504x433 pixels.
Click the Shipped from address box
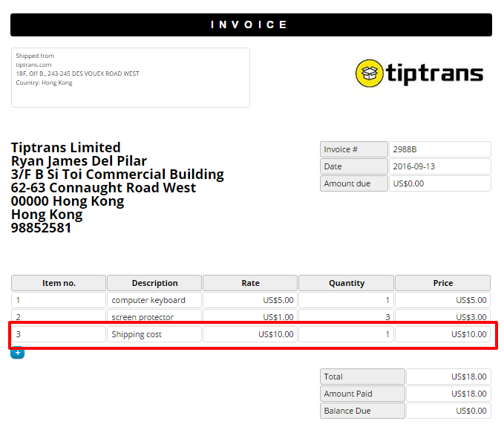(x=131, y=77)
